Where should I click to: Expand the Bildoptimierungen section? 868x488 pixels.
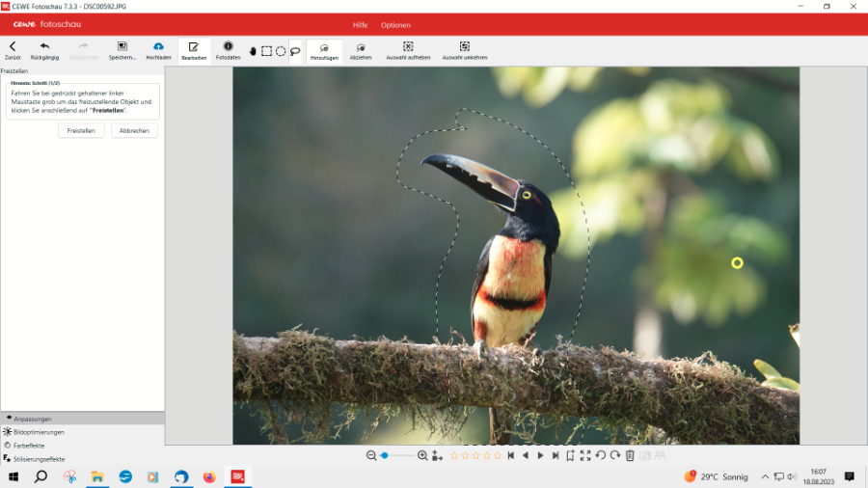pyautogui.click(x=39, y=432)
